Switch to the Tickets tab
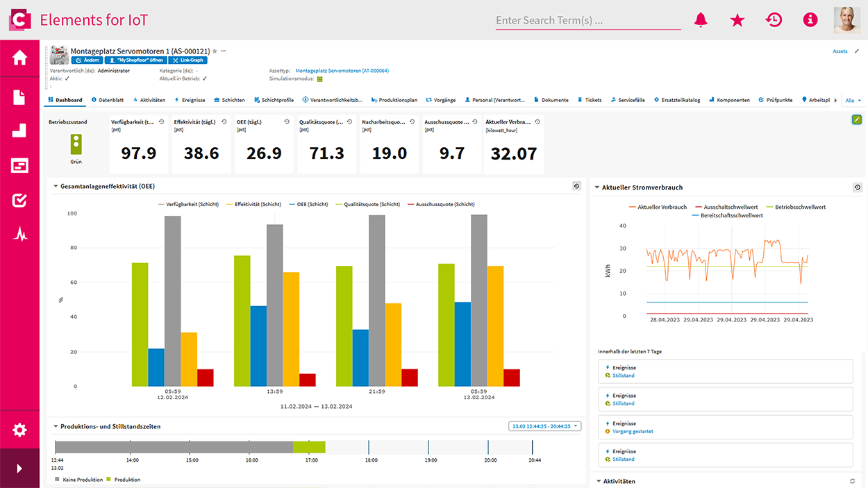The image size is (868, 488). tap(590, 100)
